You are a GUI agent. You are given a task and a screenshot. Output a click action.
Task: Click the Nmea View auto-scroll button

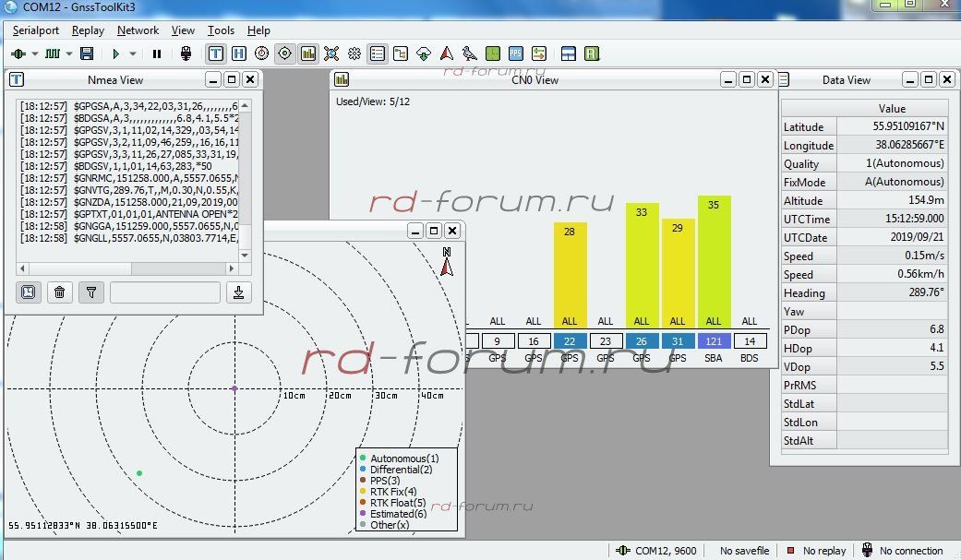pyautogui.click(x=29, y=292)
